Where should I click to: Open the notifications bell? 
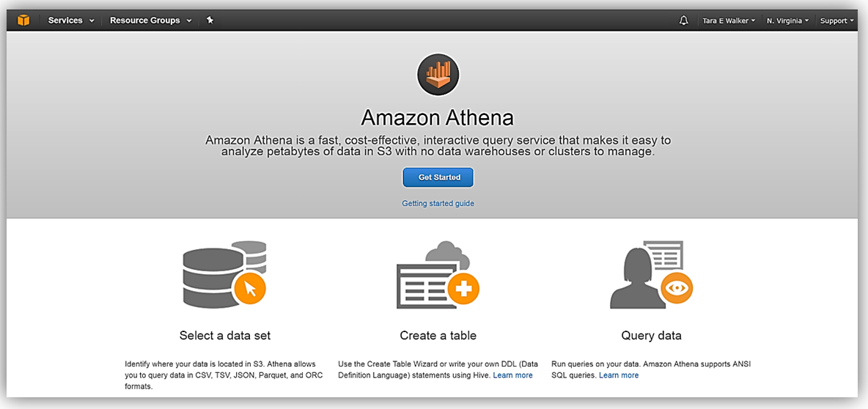[684, 21]
